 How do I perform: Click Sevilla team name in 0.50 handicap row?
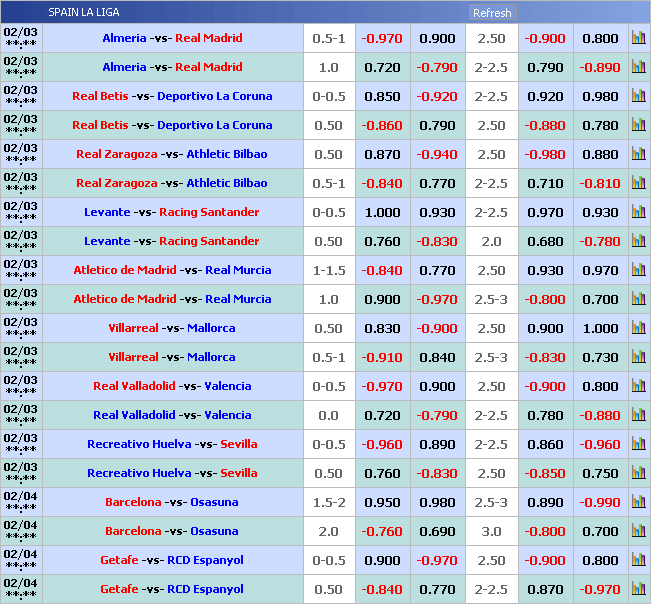238,473
